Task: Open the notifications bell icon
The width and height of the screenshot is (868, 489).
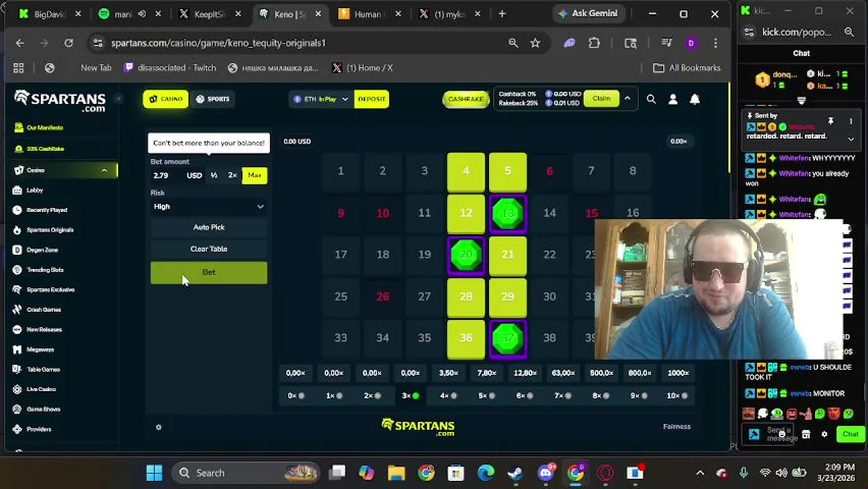Action: point(695,99)
